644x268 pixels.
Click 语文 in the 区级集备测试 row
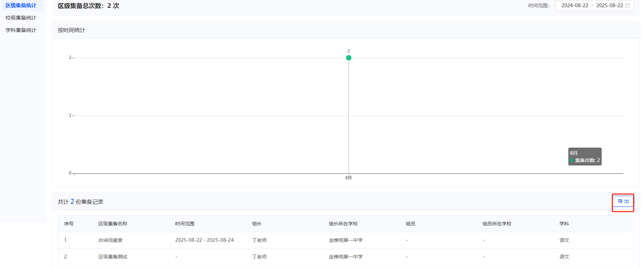click(564, 257)
